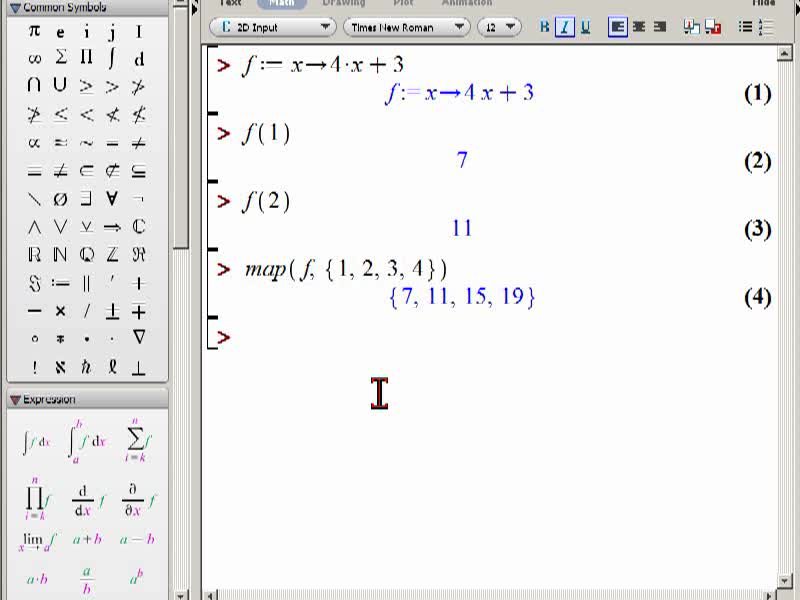The image size is (800, 600).
Task: Switch to the Text tab
Action: [x=230, y=3]
